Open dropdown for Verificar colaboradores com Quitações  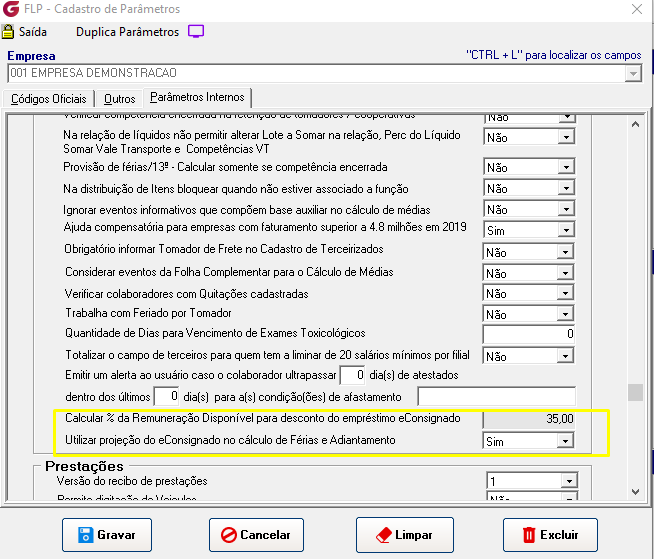click(x=565, y=294)
